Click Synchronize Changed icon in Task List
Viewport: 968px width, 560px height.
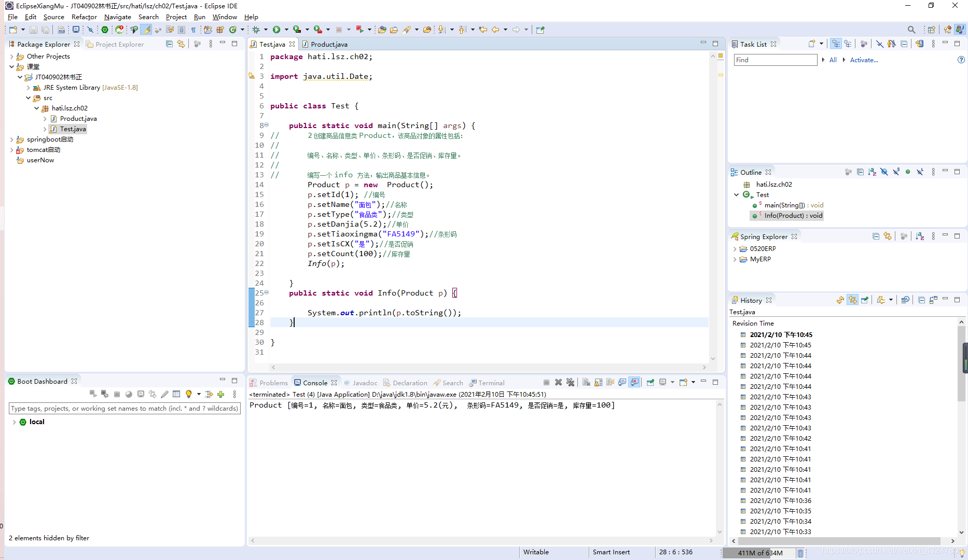click(x=919, y=44)
